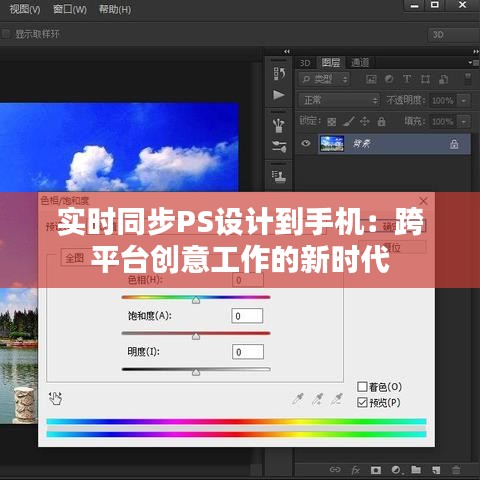
Task: Toggle layer filtering switch on/off
Action: (x=468, y=79)
